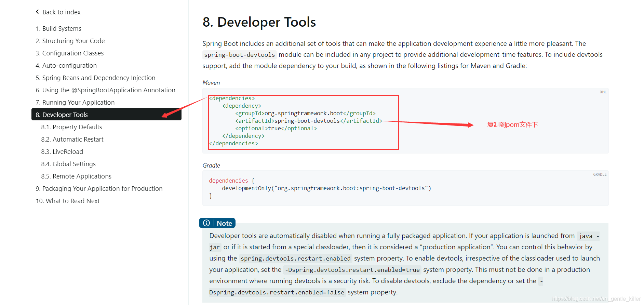Click the Maven listing caption
Image resolution: width=644 pixels, height=305 pixels.
tap(211, 82)
